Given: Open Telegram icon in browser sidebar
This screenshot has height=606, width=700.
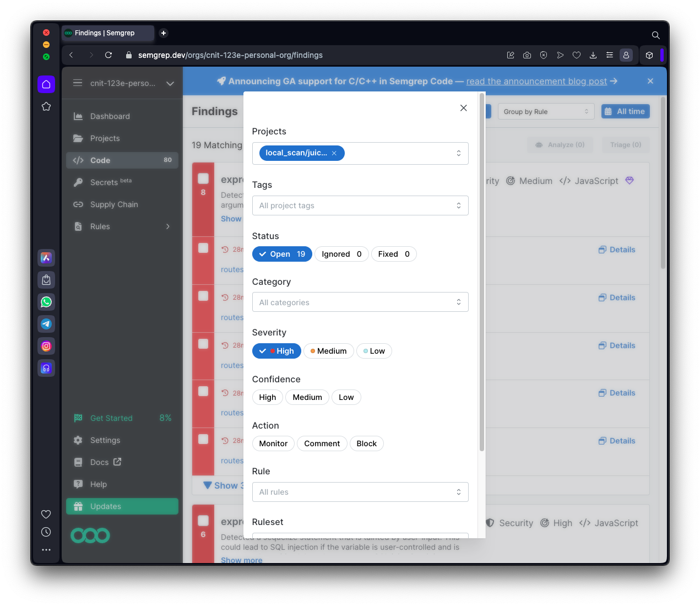Looking at the screenshot, I should tap(46, 324).
